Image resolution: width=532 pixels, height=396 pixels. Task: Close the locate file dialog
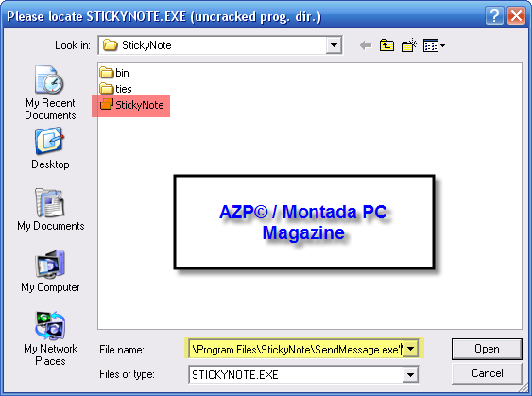(x=516, y=16)
